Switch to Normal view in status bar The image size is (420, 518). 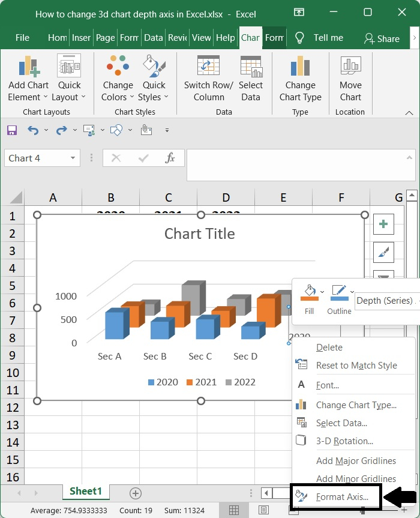point(234,510)
